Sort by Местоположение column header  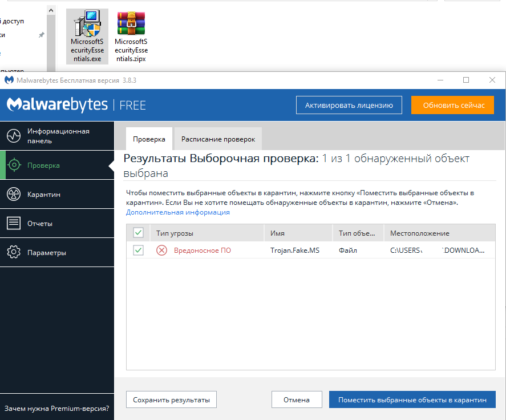point(439,233)
